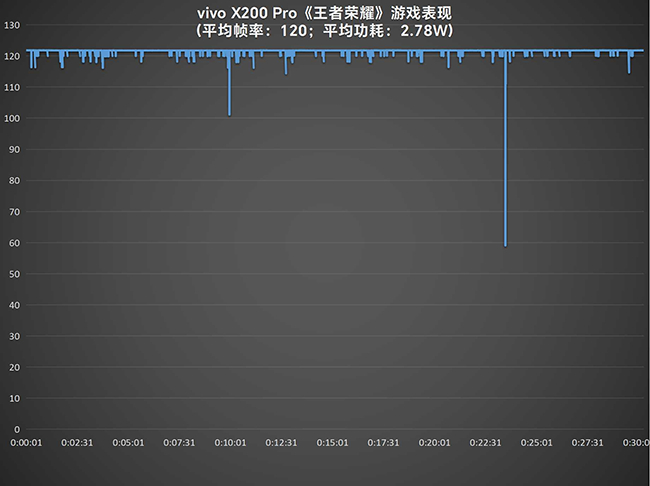The height and width of the screenshot is (486, 650).
Task: Click the y-axis label 10
Action: [15, 399]
